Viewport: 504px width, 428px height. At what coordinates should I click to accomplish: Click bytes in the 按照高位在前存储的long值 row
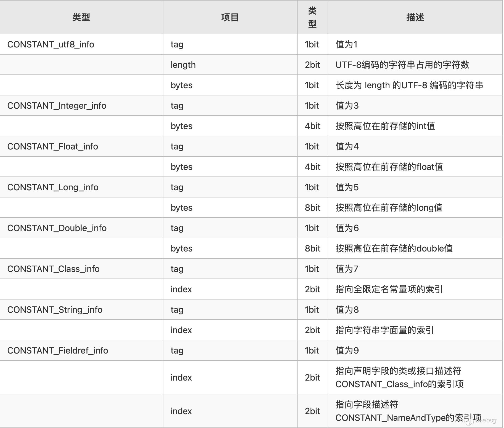coord(181,208)
